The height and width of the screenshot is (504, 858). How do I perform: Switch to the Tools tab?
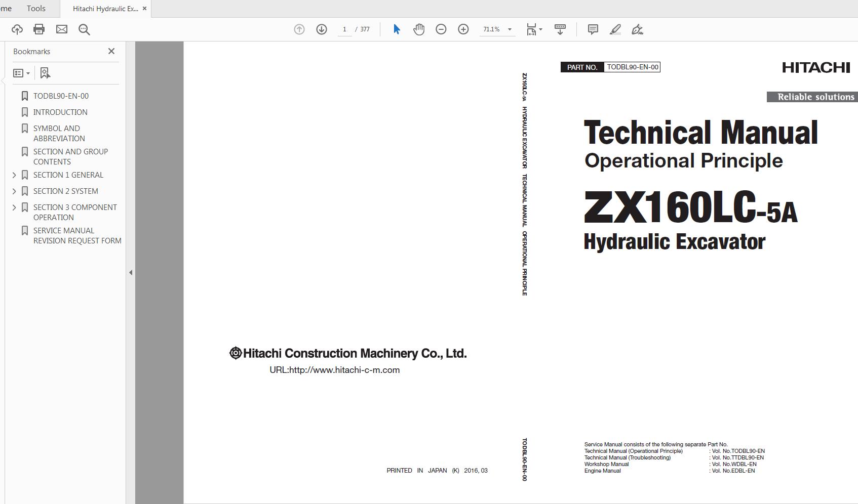[x=35, y=8]
